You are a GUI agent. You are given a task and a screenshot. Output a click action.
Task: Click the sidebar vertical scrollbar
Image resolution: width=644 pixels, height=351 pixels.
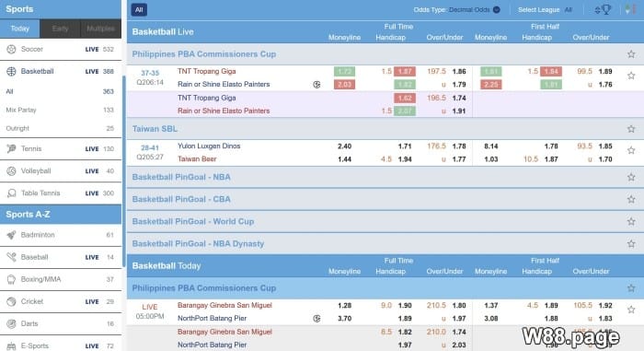tap(123, 170)
